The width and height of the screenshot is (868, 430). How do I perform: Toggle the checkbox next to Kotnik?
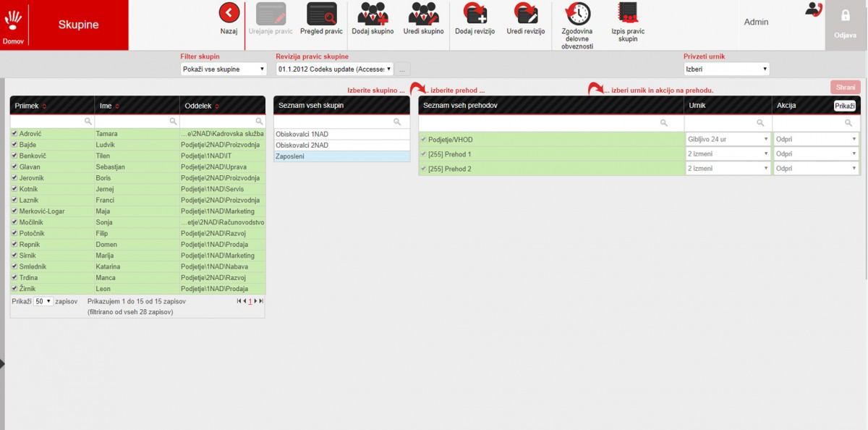(x=14, y=189)
